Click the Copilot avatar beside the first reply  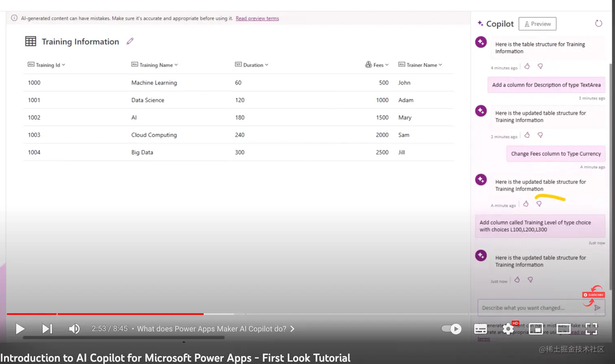pos(481,42)
